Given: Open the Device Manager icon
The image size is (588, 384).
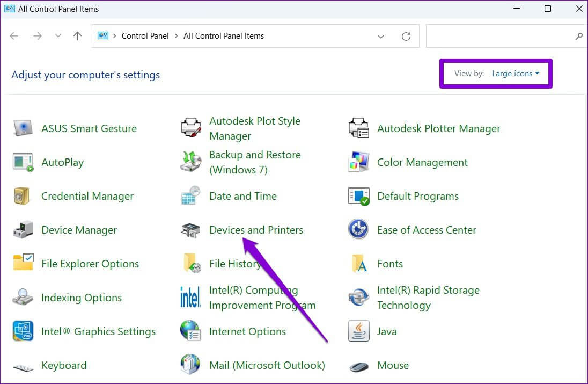Looking at the screenshot, I should [x=23, y=229].
